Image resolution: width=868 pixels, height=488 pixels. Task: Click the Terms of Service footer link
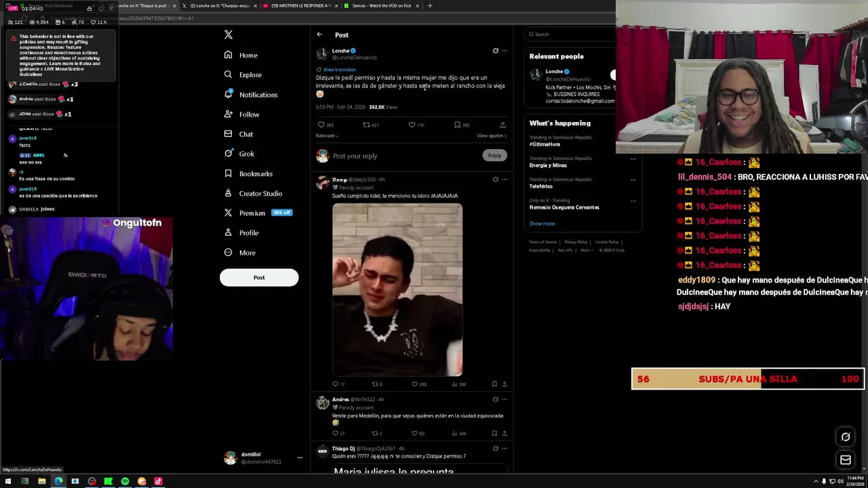(542, 242)
